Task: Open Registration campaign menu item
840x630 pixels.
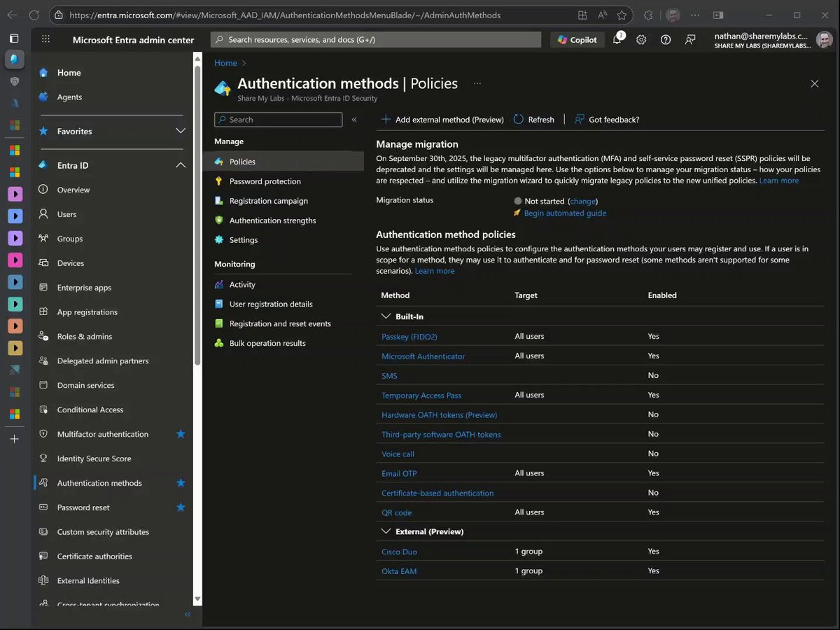Action: pos(269,201)
